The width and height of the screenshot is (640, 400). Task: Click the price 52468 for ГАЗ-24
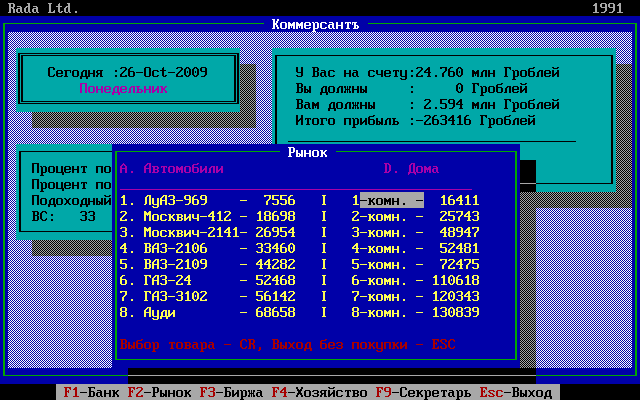276,280
